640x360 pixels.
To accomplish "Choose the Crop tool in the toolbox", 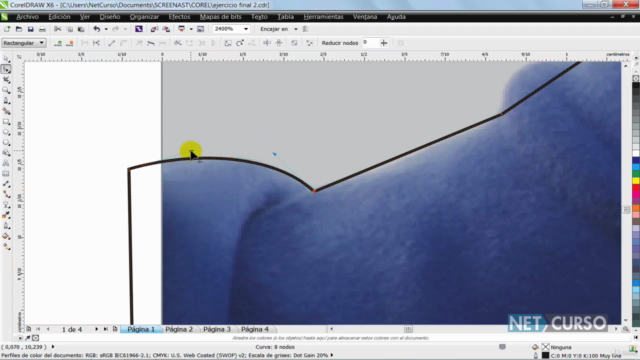I will pos(6,80).
